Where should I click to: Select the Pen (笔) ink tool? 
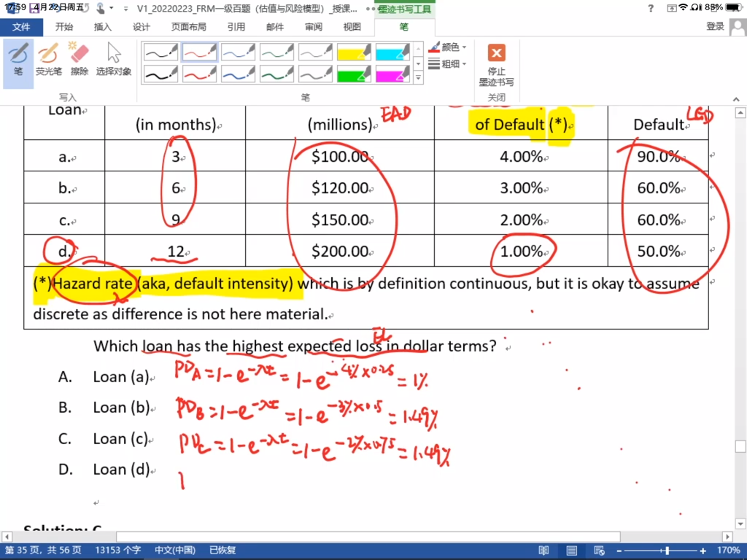click(x=18, y=60)
